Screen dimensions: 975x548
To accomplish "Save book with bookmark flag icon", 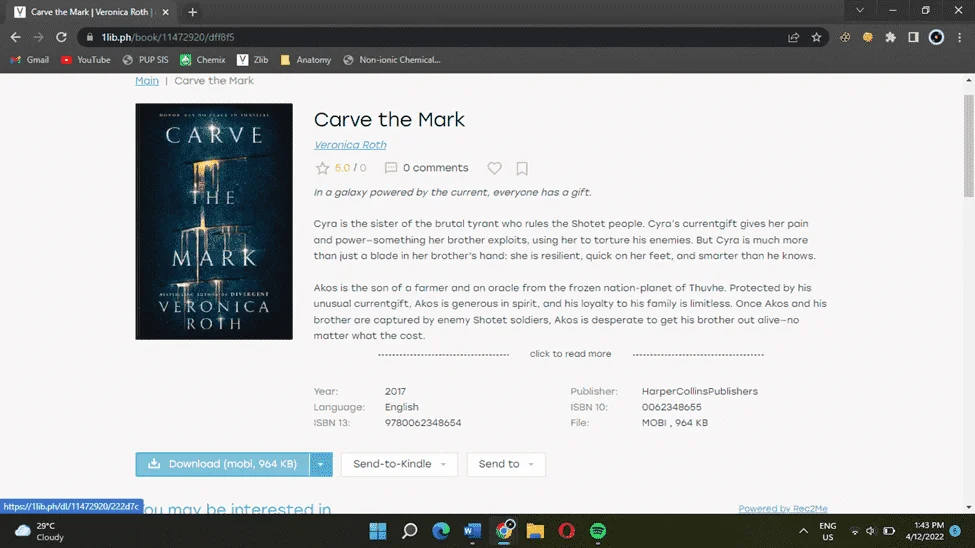I will click(522, 168).
